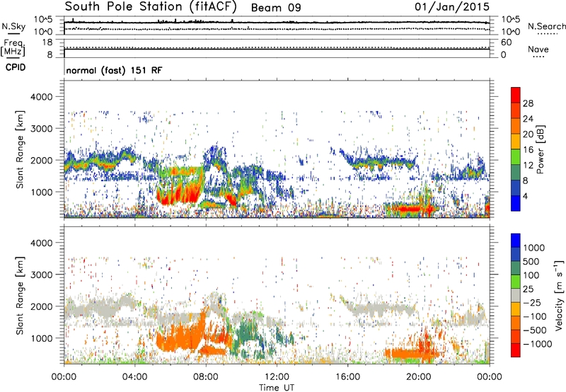Viewport: 566px width, 392px height.
Task: Click the "04:00" time tick label
Action: [134, 377]
